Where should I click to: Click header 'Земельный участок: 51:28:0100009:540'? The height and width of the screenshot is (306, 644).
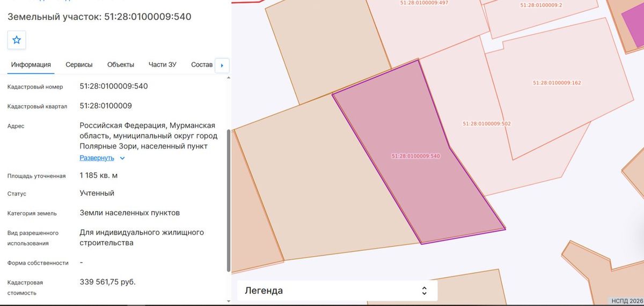tap(99, 17)
